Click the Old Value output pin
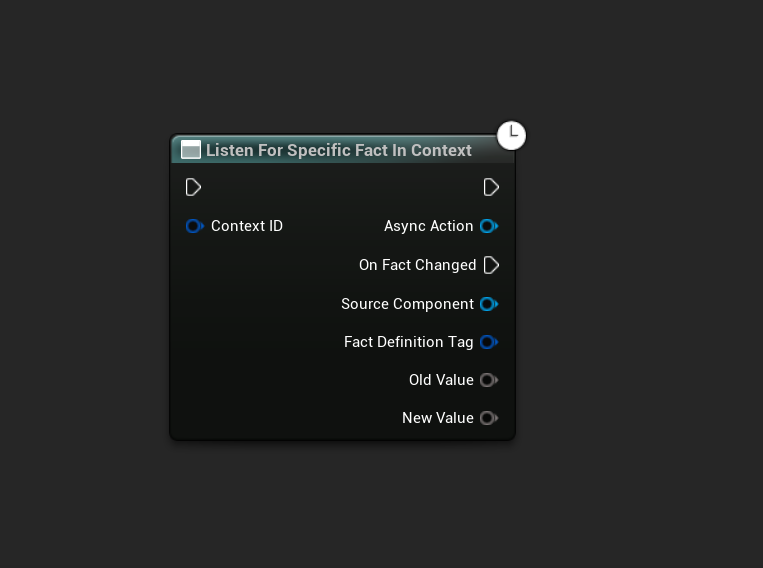Screen dimensions: 763x568 click(489, 380)
